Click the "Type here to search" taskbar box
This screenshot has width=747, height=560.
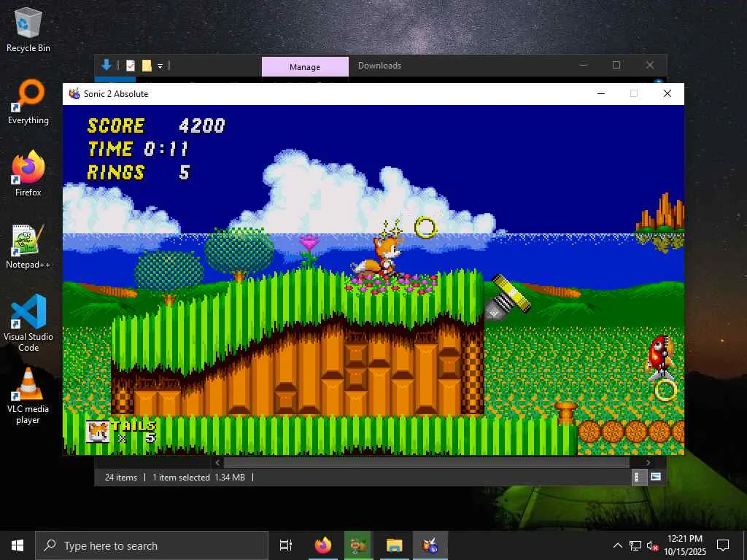[x=152, y=545]
